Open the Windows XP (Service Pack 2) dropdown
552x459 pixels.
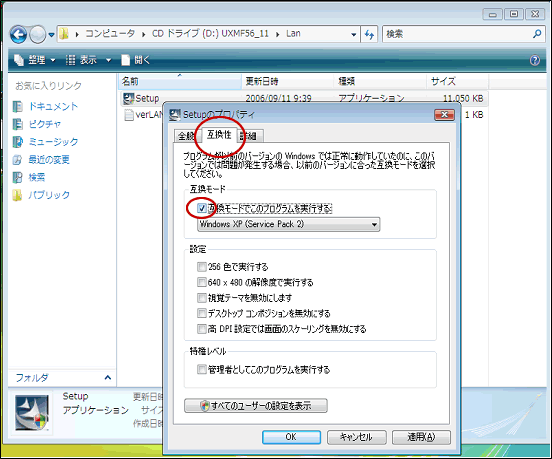(x=289, y=224)
